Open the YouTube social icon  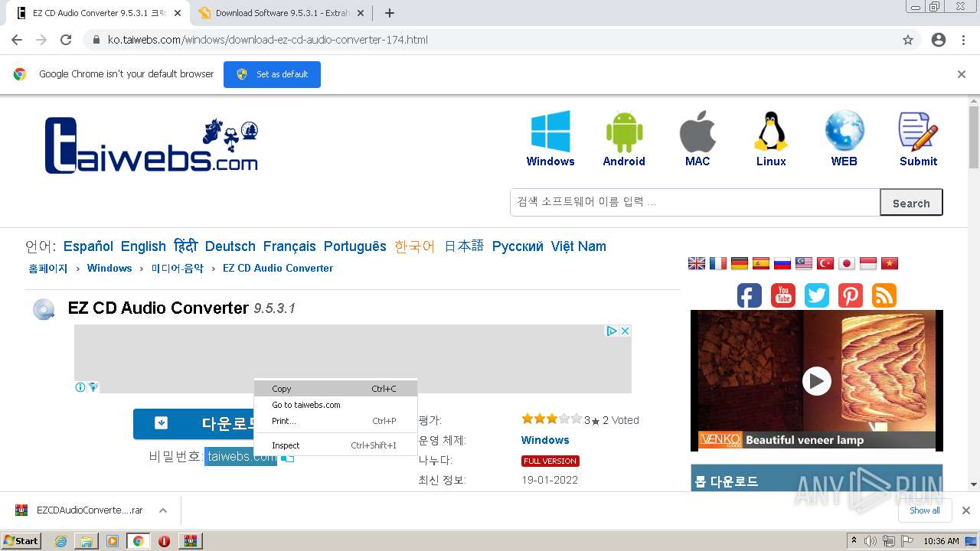click(x=783, y=295)
